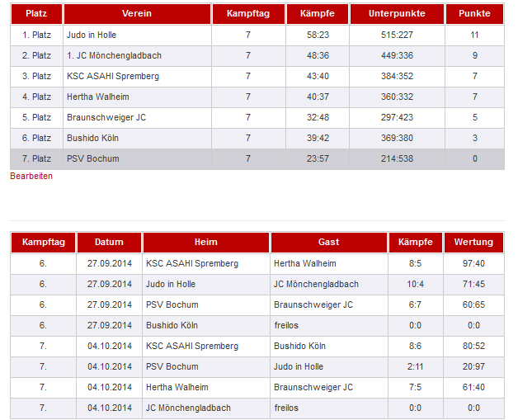This screenshot has height=420, width=518.
Task: Select the Punkte column header
Action: pyautogui.click(x=474, y=13)
